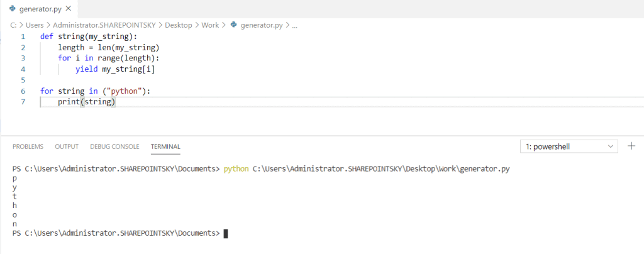Viewport: 644px width, 254px height.
Task: Show the DEBUG CONSOLE tab
Action: (114, 146)
